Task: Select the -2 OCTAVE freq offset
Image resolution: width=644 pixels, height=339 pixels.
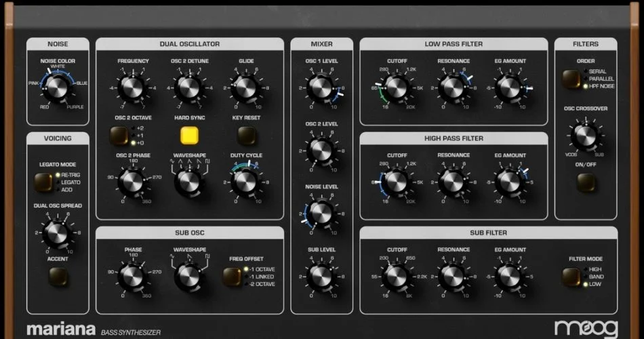Action: click(x=262, y=284)
